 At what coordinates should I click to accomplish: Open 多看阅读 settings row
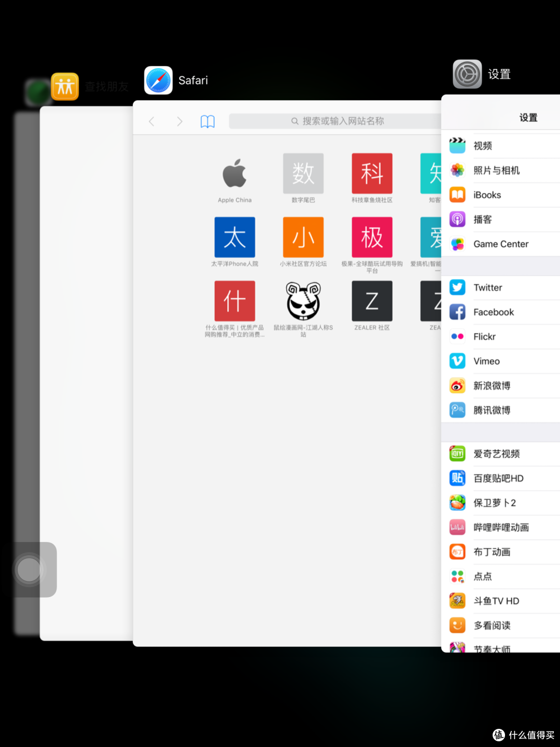[501, 625]
